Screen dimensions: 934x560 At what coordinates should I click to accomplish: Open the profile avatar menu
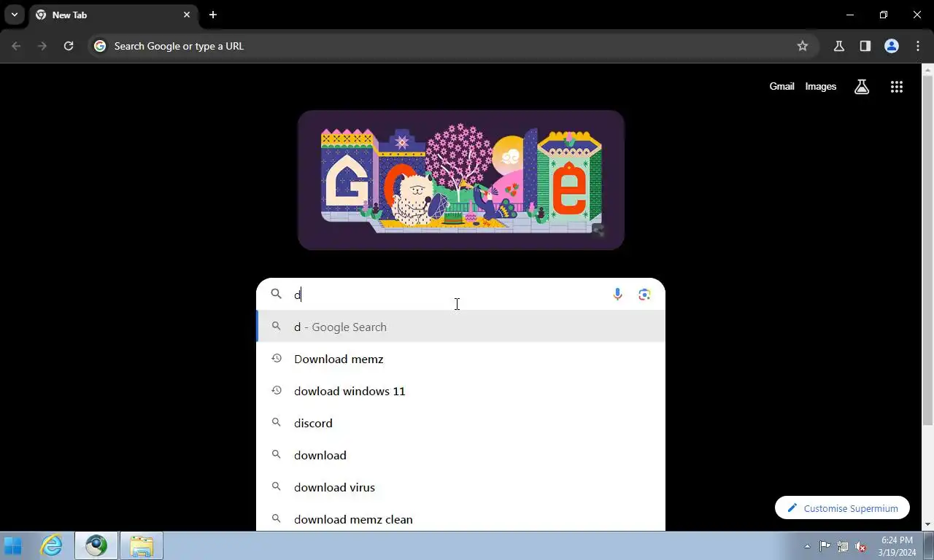coord(892,46)
